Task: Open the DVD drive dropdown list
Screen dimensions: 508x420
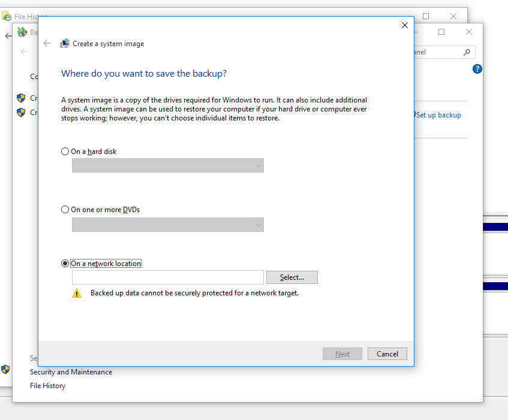Action: [168, 225]
